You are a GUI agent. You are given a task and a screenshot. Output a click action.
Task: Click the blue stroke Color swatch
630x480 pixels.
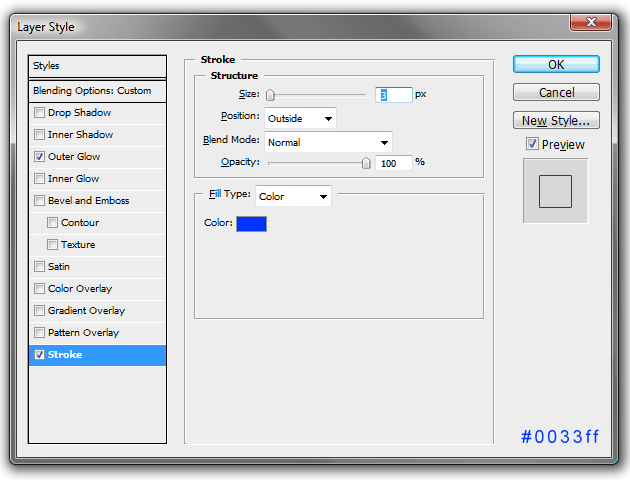(x=252, y=224)
